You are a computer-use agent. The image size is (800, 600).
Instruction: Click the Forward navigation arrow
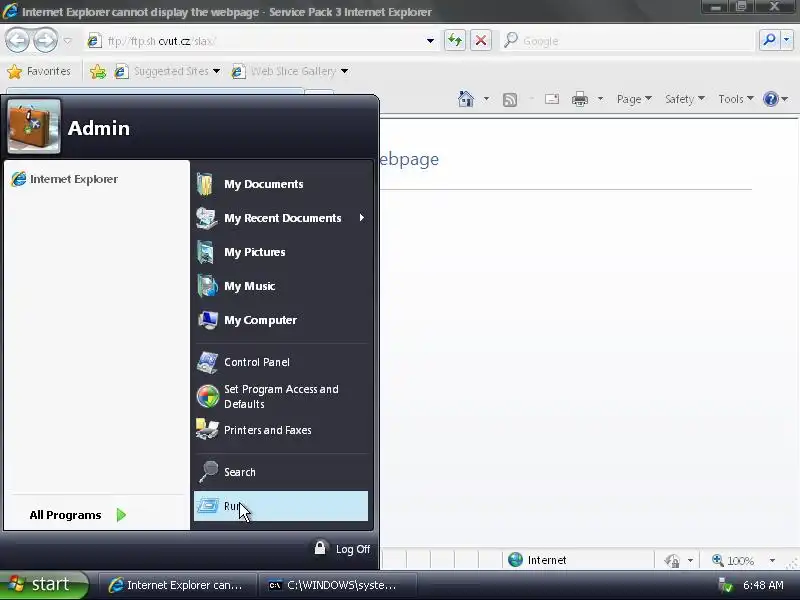coord(45,40)
